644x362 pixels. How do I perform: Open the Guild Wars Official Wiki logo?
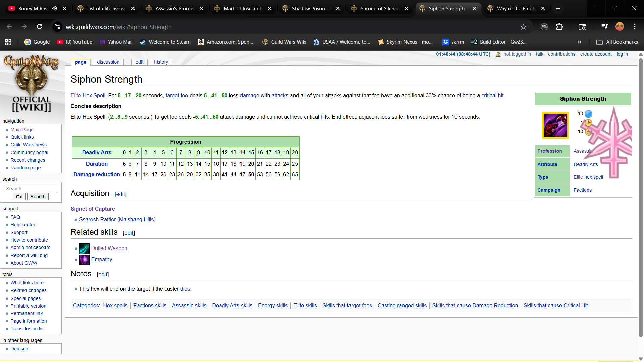coord(32,84)
